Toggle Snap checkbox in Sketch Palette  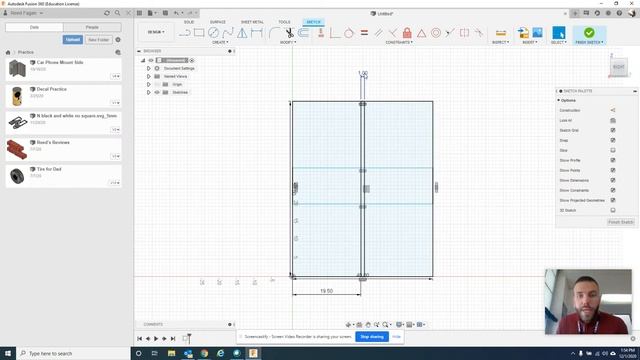coord(613,140)
